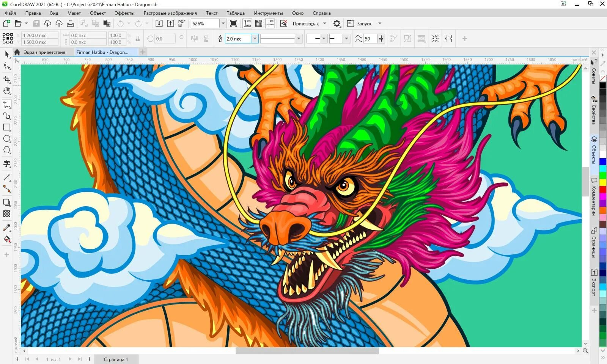Viewport: 607px width, 364px height.
Task: Open the Объект menu
Action: click(98, 13)
